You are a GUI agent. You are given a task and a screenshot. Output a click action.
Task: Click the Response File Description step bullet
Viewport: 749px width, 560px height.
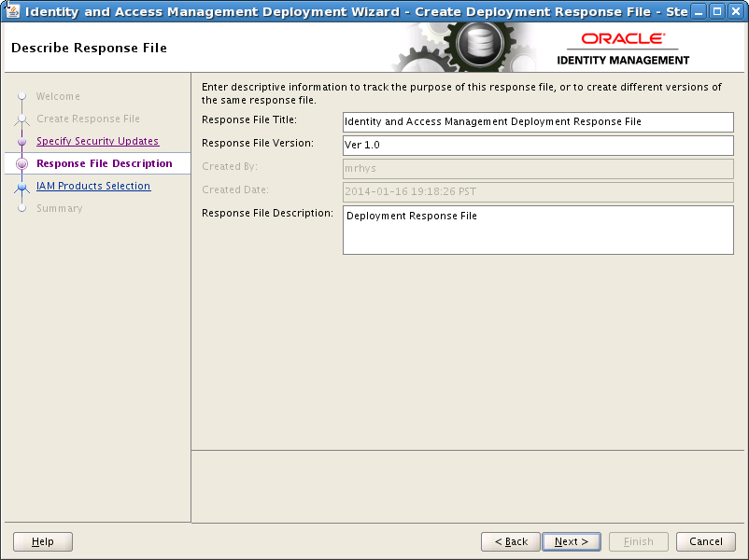[x=21, y=163]
